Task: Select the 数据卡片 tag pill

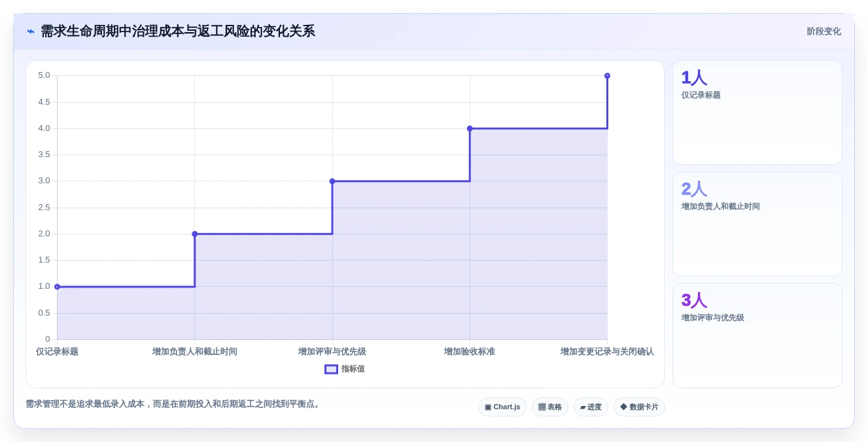Action: (639, 407)
